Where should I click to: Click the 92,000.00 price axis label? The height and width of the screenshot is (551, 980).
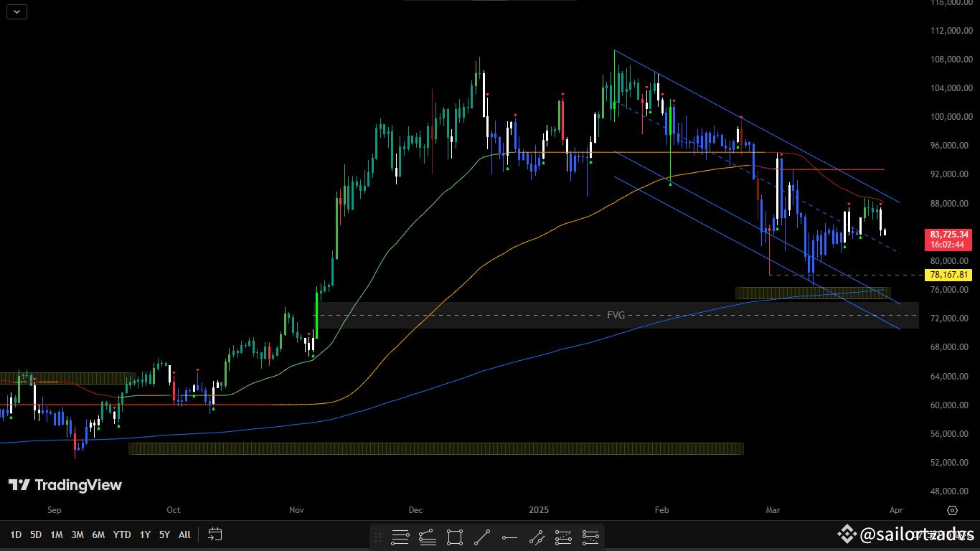coord(948,174)
